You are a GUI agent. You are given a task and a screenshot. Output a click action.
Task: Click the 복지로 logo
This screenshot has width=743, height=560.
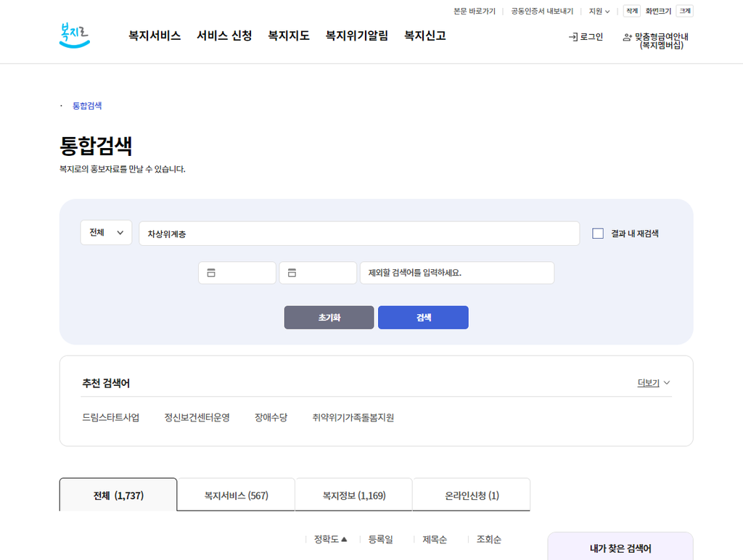coord(75,36)
